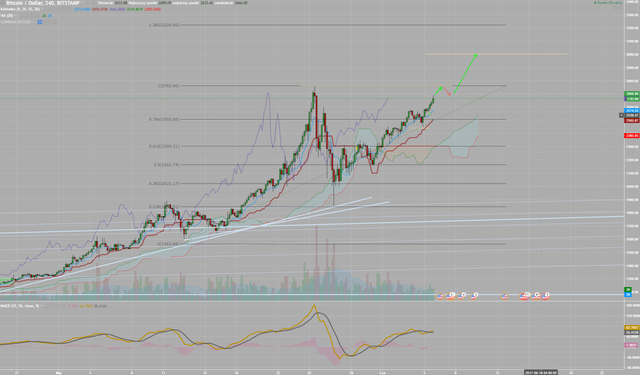The height and width of the screenshot is (375, 640).
Task: Click the blue 2574 price axis tag
Action: pyautogui.click(x=631, y=111)
